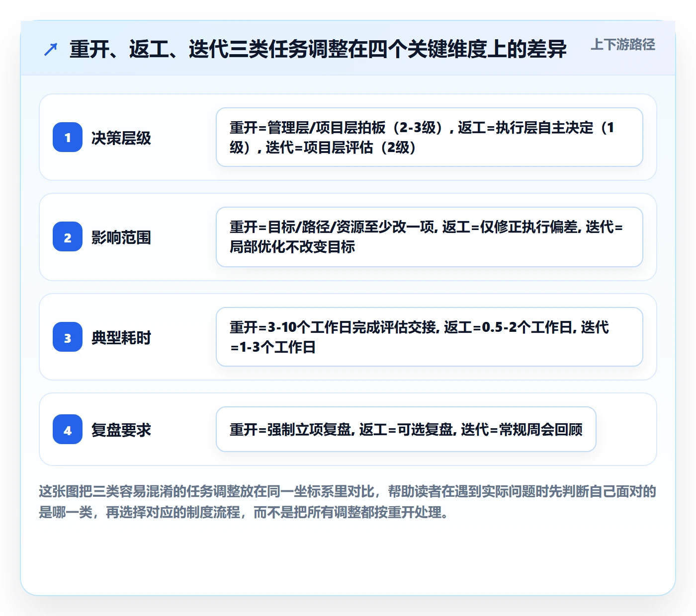The width and height of the screenshot is (696, 616).
Task: Click the footer paragraph starting 这张图把三类容易混淆
Action: click(x=348, y=502)
